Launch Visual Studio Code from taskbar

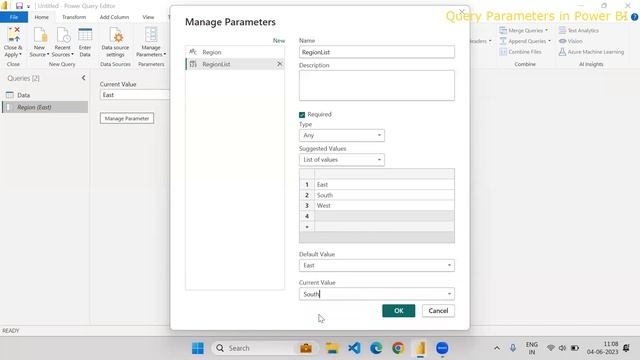pos(354,348)
